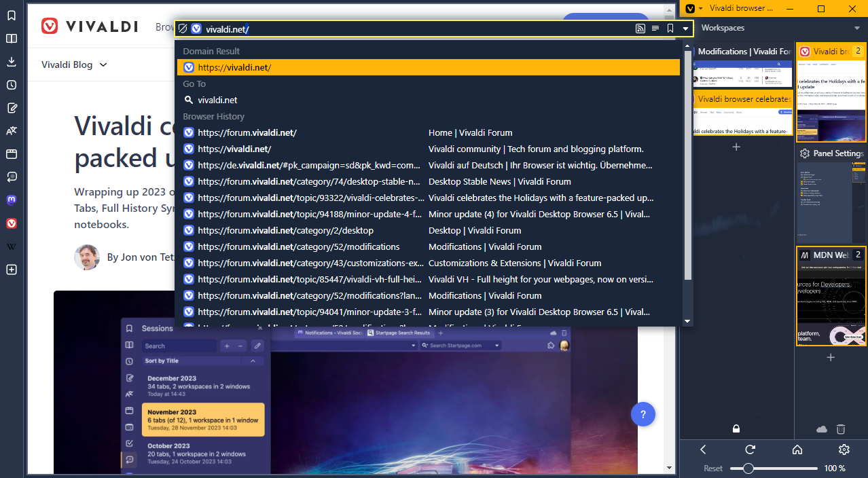Select Desktop Stable News history entry

[429, 181]
